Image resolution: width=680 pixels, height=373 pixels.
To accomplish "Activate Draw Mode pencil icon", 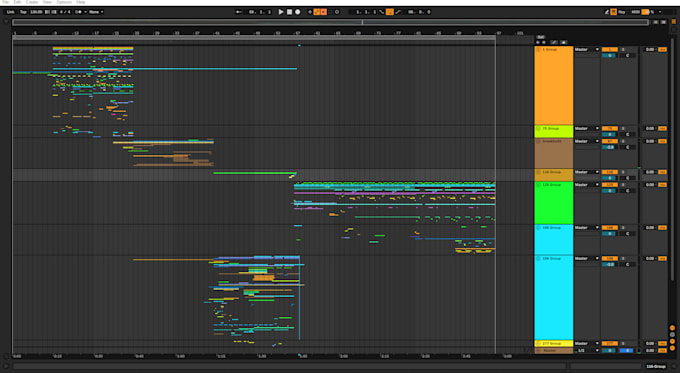I will [x=607, y=12].
